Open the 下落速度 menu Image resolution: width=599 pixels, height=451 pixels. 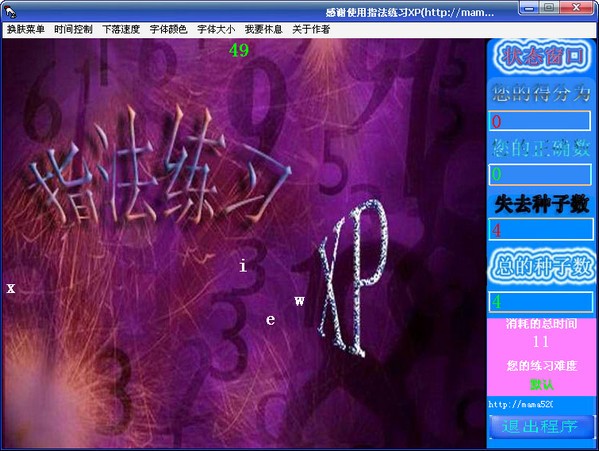(x=121, y=29)
